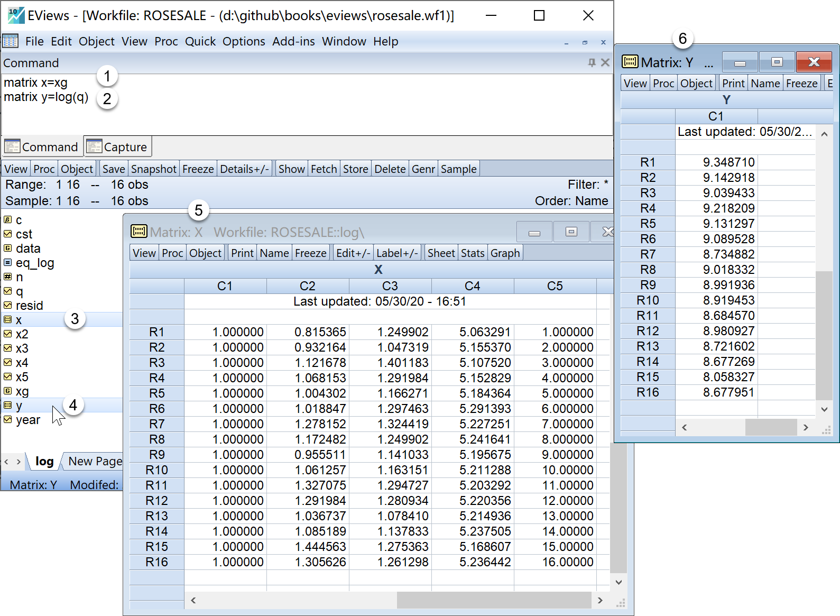The image size is (840, 616).
Task: Click the xg group object icon
Action: 8,391
